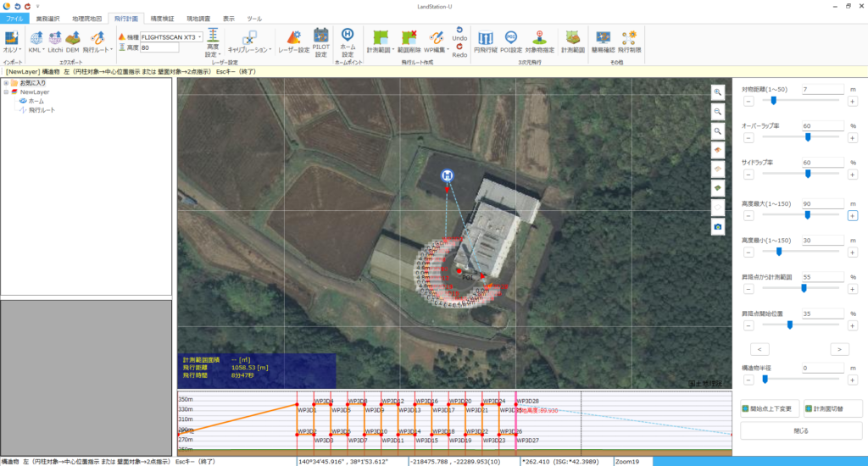
Task: Click the 開始点上下変更 button
Action: (769, 409)
